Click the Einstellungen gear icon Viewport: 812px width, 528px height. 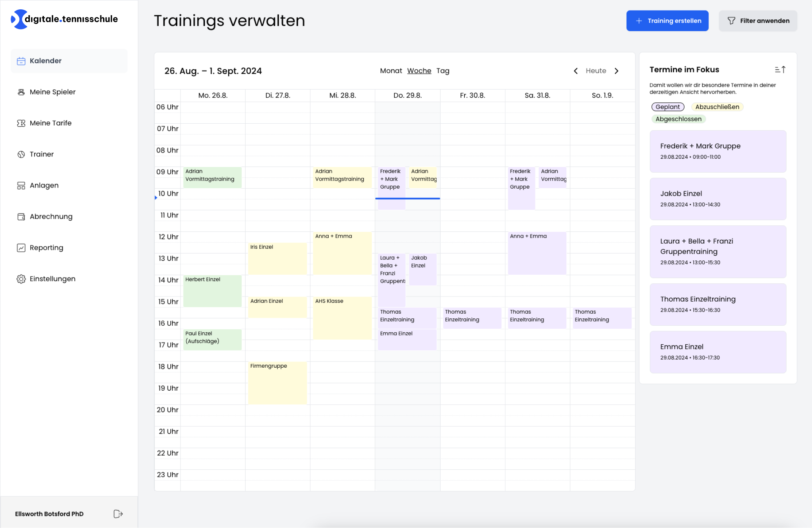21,279
